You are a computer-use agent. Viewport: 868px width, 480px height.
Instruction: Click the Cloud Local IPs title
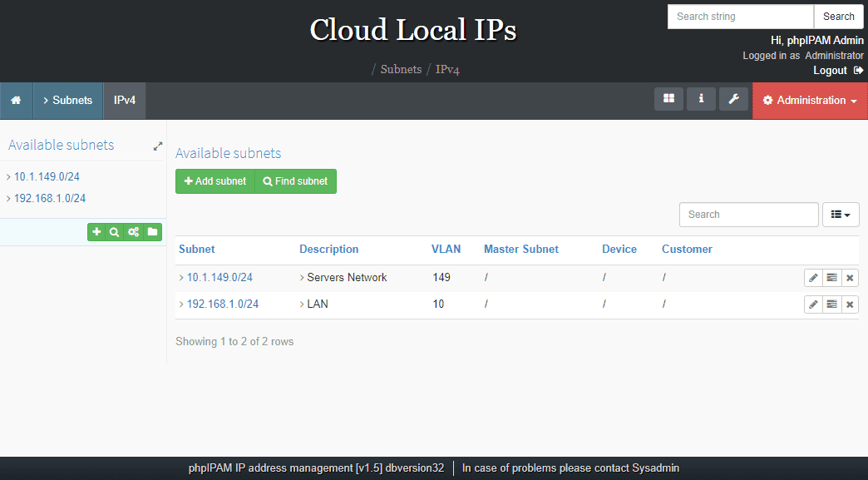[x=413, y=30]
